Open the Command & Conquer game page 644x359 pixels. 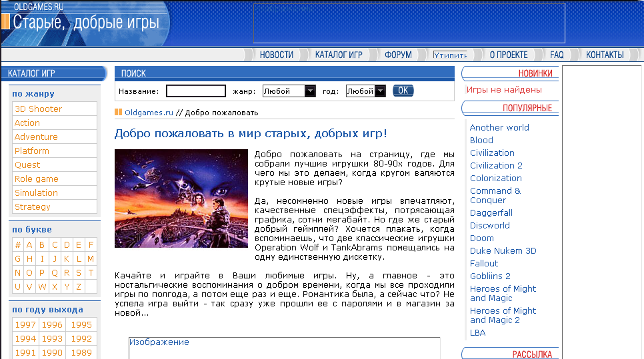point(495,195)
